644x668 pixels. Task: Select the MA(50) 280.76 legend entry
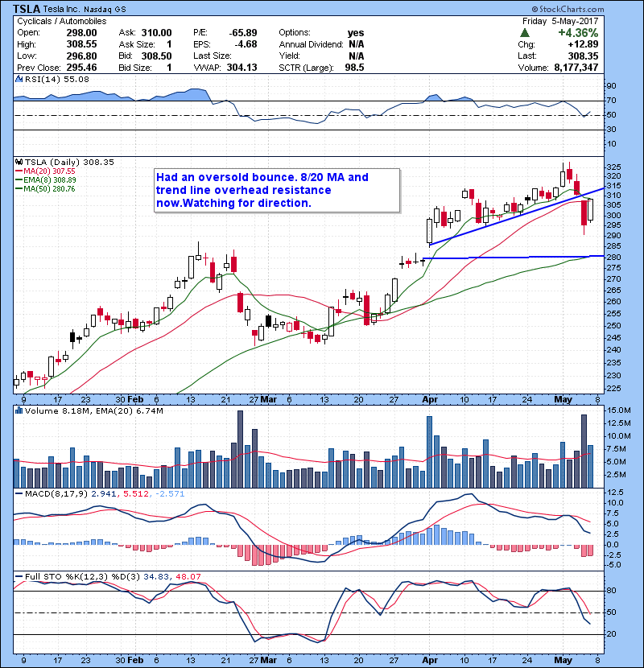click(45, 188)
